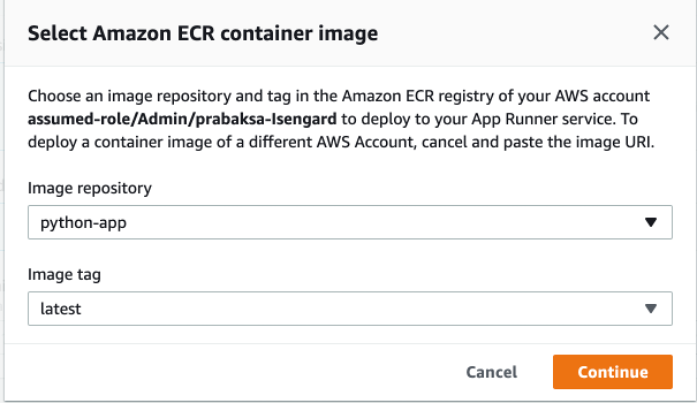Click the bold assumed-role/Admin/prabaksa-Isengard account text
Screen dimensions: 697x404
click(x=182, y=119)
